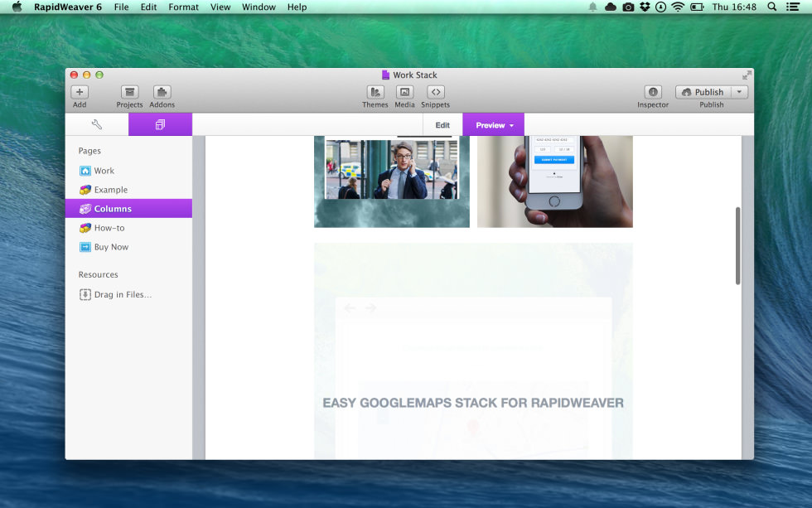Open the File menu
This screenshot has height=508, width=812.
121,7
